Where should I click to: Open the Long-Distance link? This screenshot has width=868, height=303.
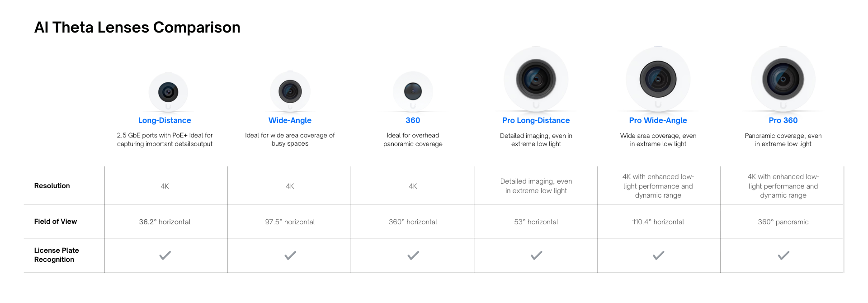coord(165,120)
